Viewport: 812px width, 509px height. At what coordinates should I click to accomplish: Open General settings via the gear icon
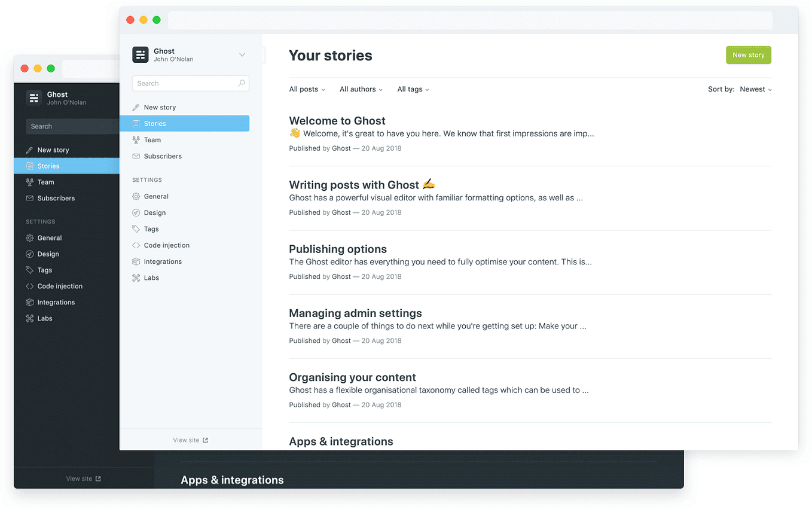136,196
